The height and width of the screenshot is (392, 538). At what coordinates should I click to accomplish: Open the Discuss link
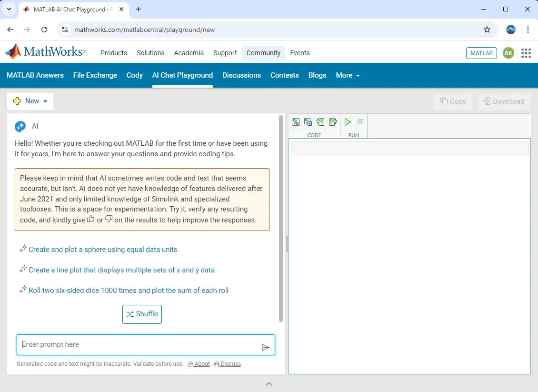(x=228, y=364)
